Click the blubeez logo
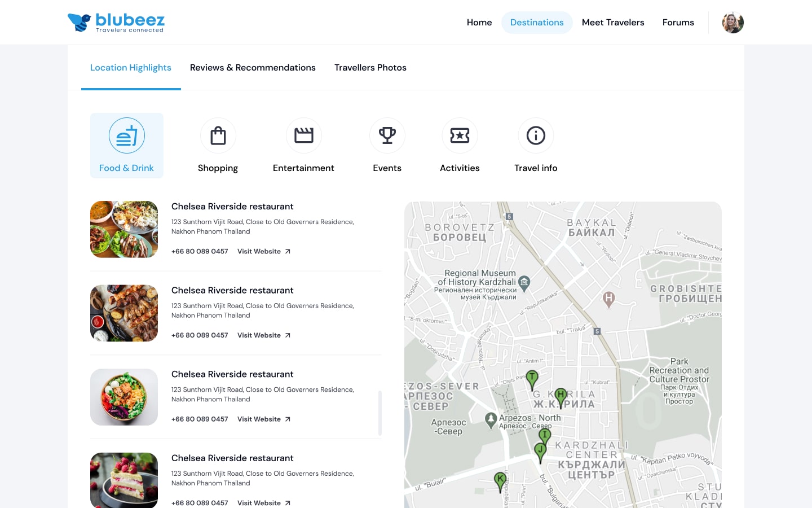 [x=116, y=23]
